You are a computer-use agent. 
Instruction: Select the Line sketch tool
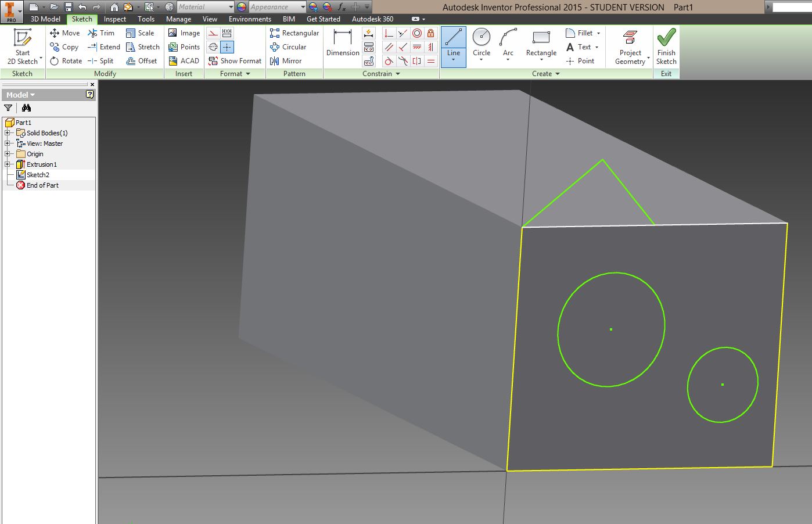(x=453, y=46)
